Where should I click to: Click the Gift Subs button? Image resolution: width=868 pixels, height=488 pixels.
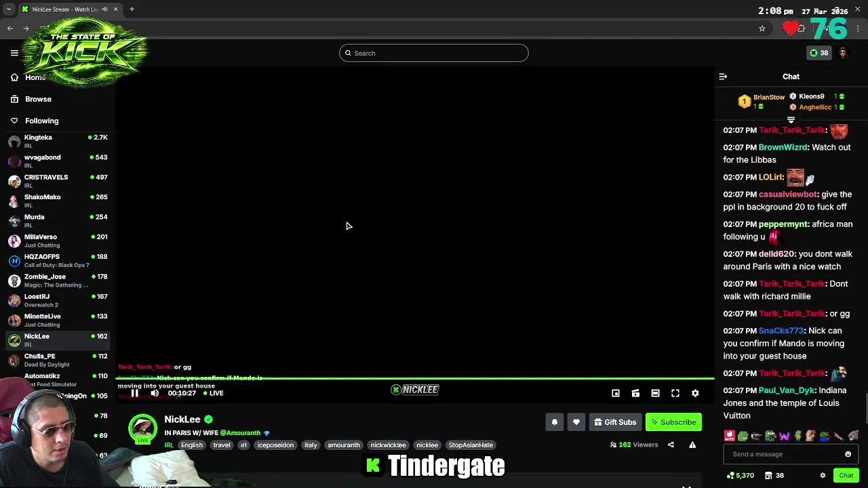pos(615,422)
